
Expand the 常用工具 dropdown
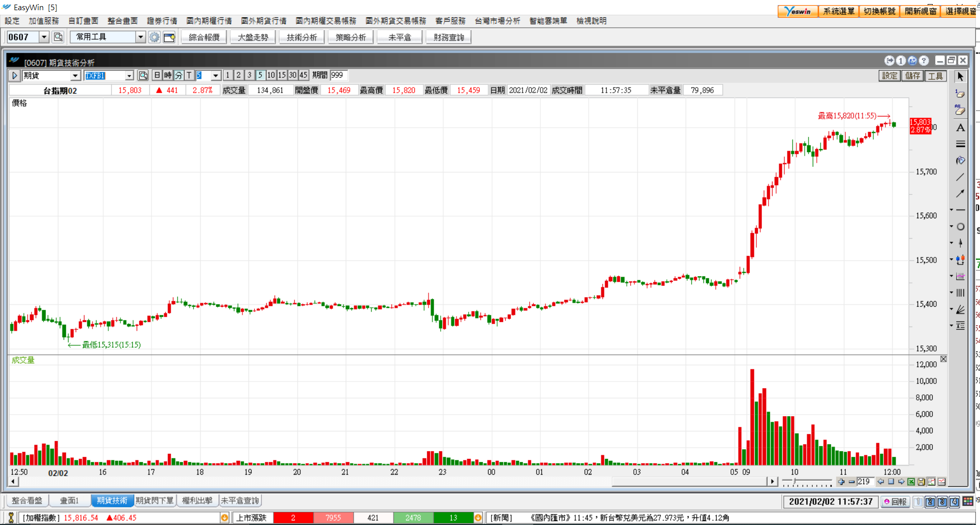[140, 37]
